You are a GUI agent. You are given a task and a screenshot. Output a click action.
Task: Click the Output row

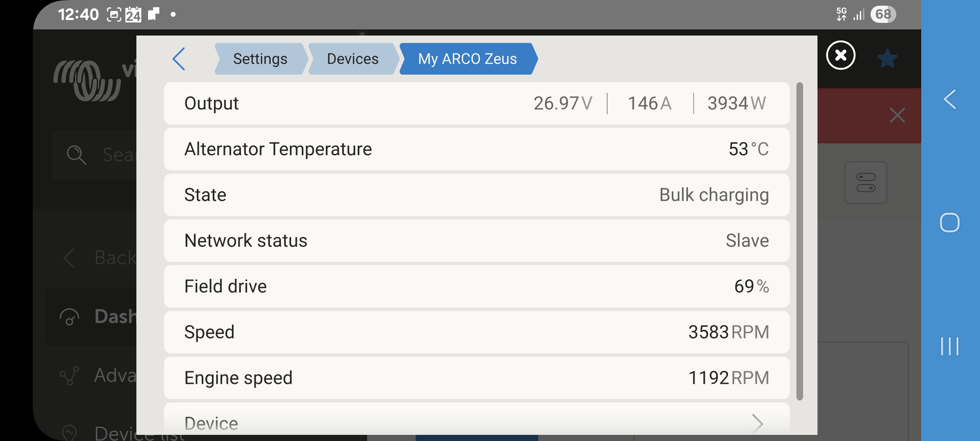pyautogui.click(x=477, y=103)
